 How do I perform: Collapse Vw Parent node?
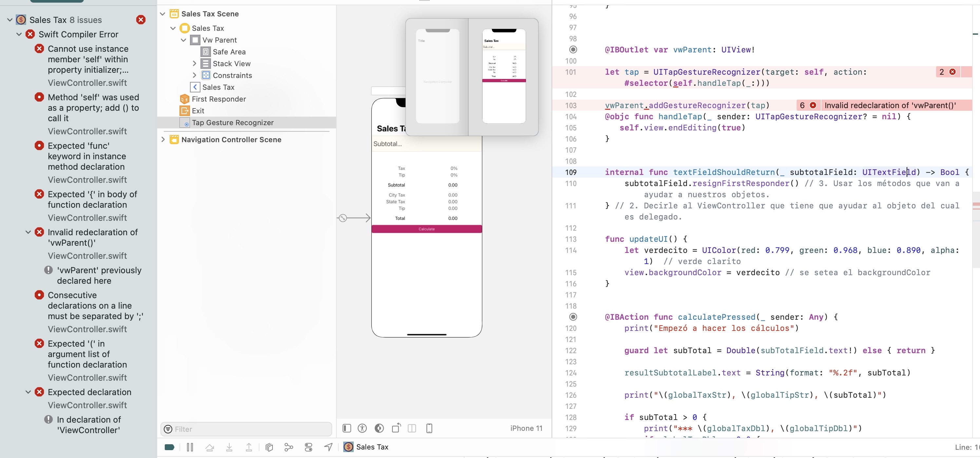click(183, 40)
